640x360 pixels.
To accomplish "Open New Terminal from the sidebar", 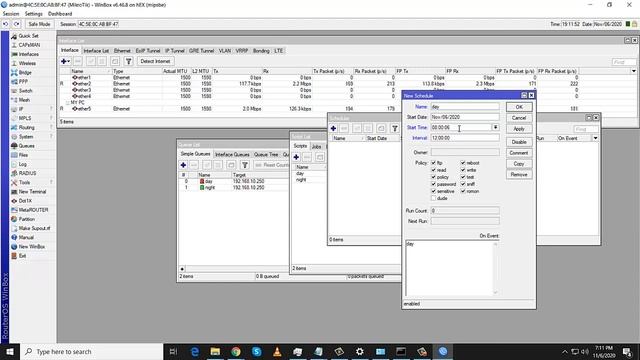I will coord(32,191).
